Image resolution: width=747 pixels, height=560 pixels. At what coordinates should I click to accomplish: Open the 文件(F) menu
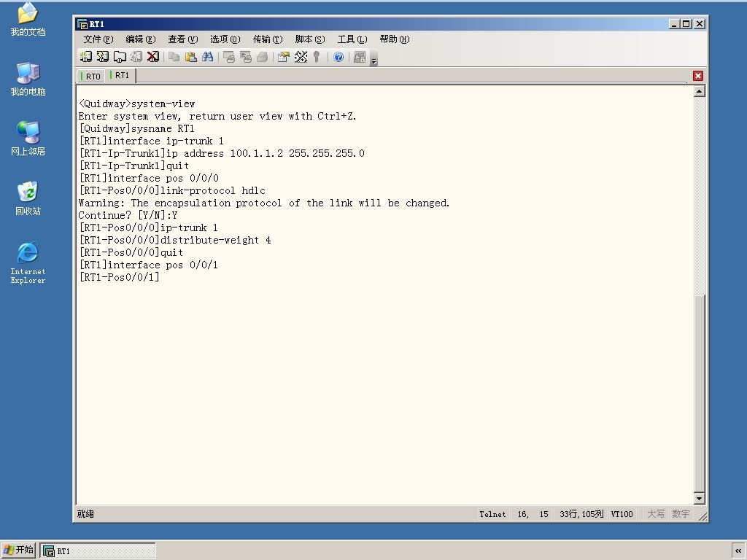pyautogui.click(x=98, y=39)
